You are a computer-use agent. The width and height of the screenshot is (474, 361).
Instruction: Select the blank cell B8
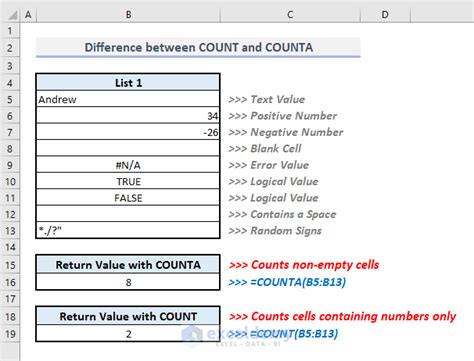[128, 149]
